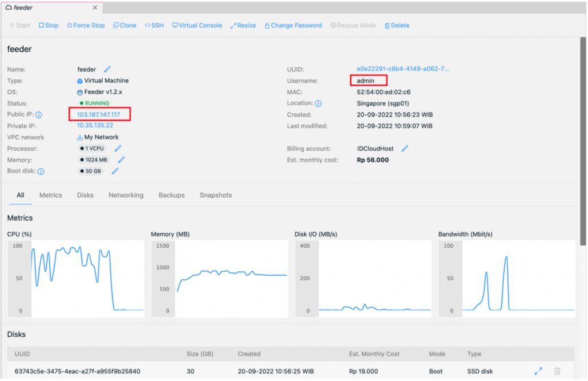
Task: Edit Boot disk via its pencil icon
Action: 115,171
